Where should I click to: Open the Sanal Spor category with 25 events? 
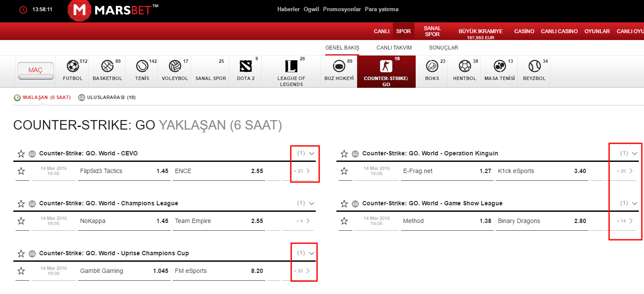[211, 71]
